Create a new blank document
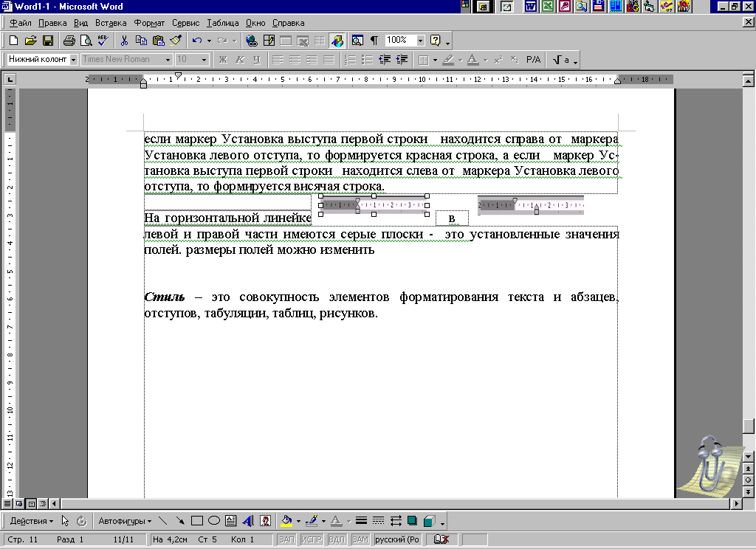 pos(13,41)
